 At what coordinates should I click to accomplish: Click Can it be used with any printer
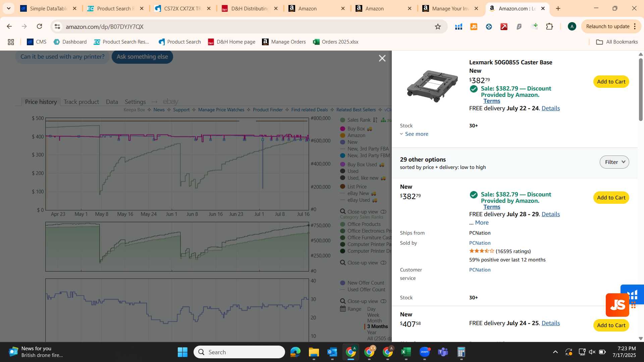click(62, 57)
